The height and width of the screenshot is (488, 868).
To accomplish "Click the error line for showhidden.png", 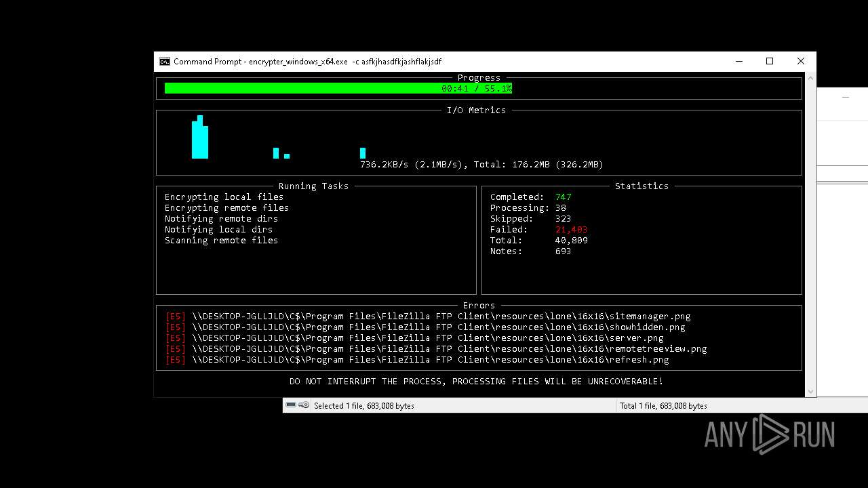I will point(425,327).
